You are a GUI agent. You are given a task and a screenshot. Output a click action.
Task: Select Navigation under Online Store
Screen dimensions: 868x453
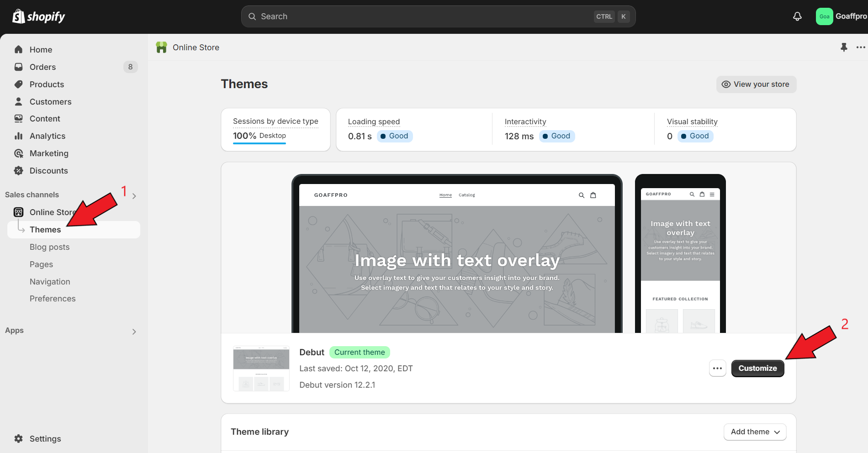point(50,282)
